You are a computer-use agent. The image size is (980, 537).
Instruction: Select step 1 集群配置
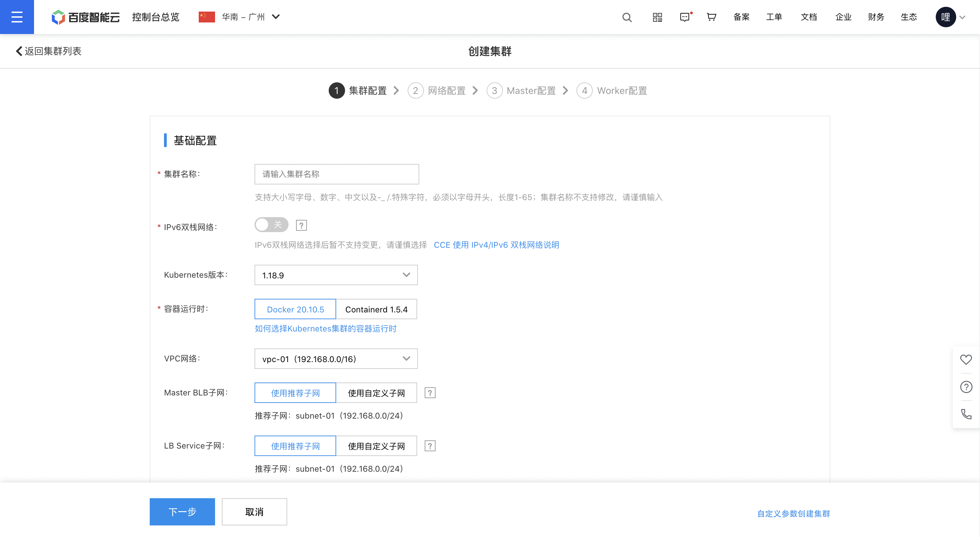pyautogui.click(x=358, y=91)
